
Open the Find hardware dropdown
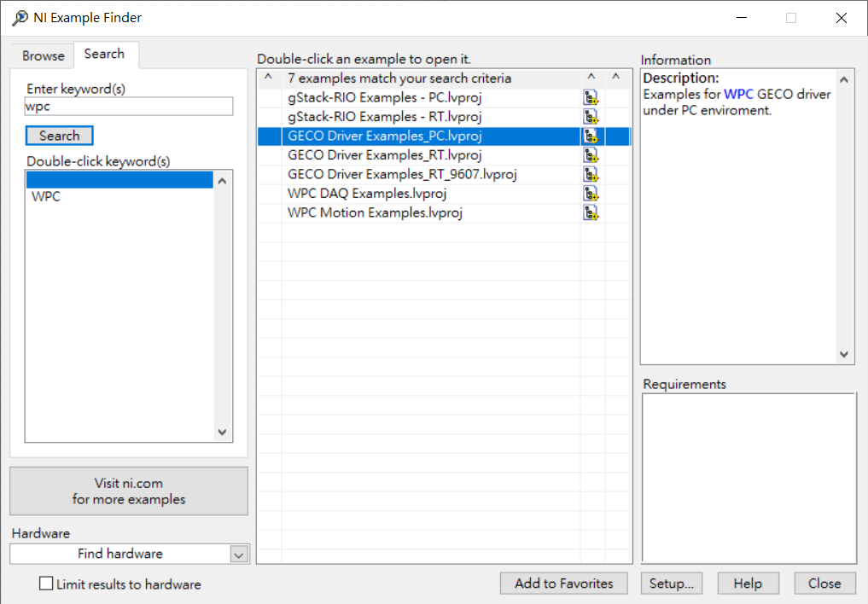[x=240, y=554]
